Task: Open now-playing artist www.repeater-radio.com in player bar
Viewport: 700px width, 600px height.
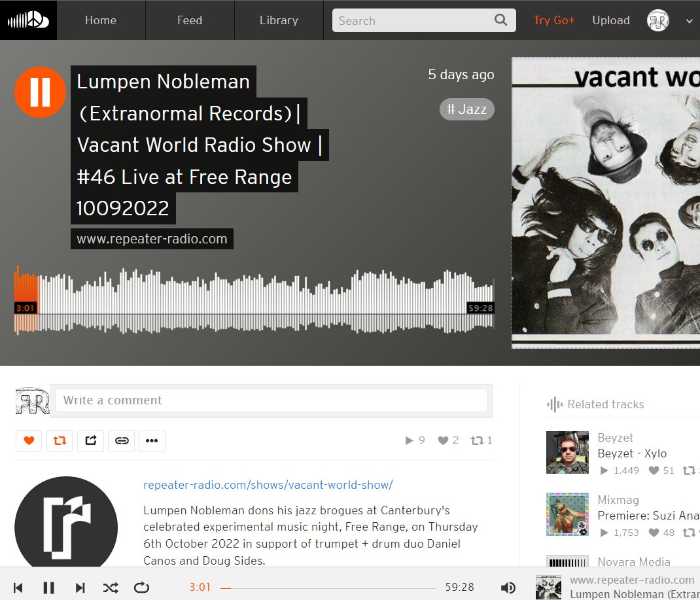Action: click(x=632, y=580)
